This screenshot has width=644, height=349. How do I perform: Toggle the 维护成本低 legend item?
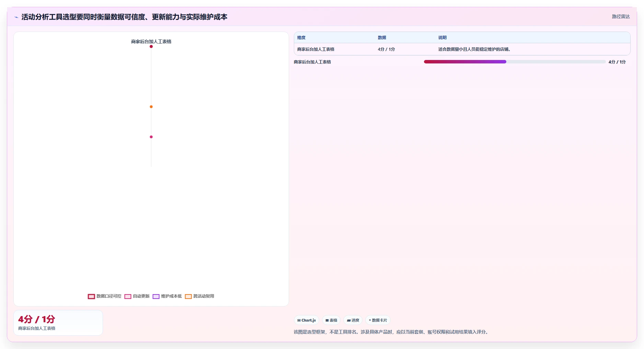click(167, 296)
